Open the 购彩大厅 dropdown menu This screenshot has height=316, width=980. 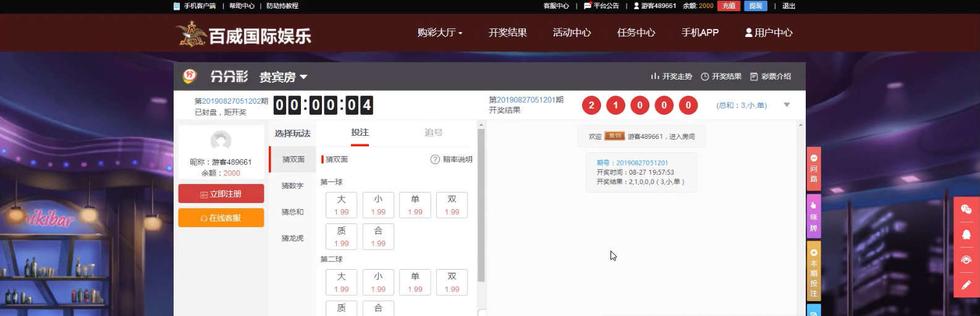[x=439, y=33]
